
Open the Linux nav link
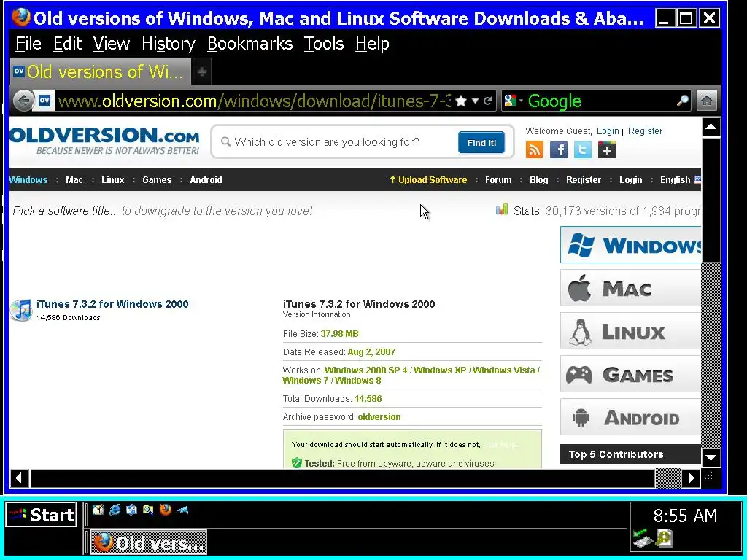click(x=113, y=180)
